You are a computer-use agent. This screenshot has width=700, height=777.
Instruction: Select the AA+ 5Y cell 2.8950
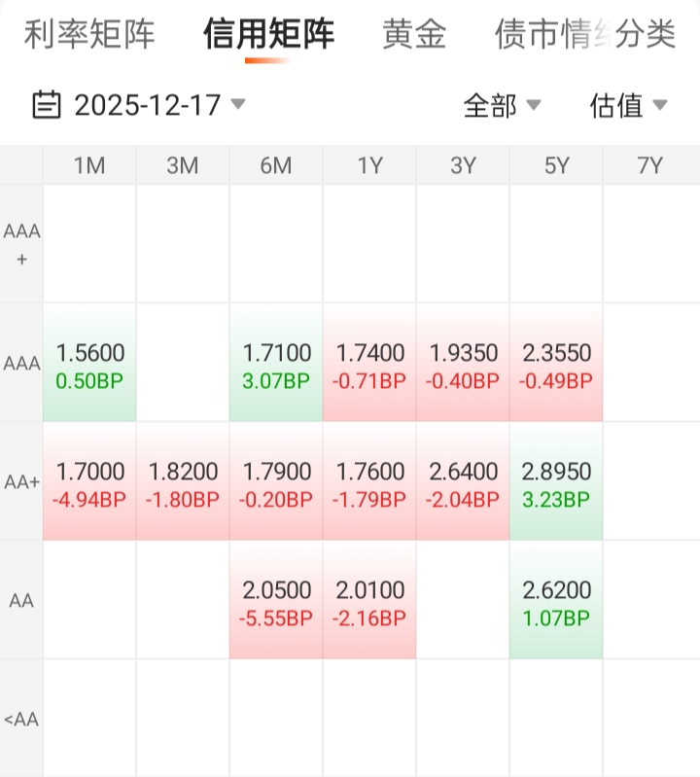pos(556,483)
